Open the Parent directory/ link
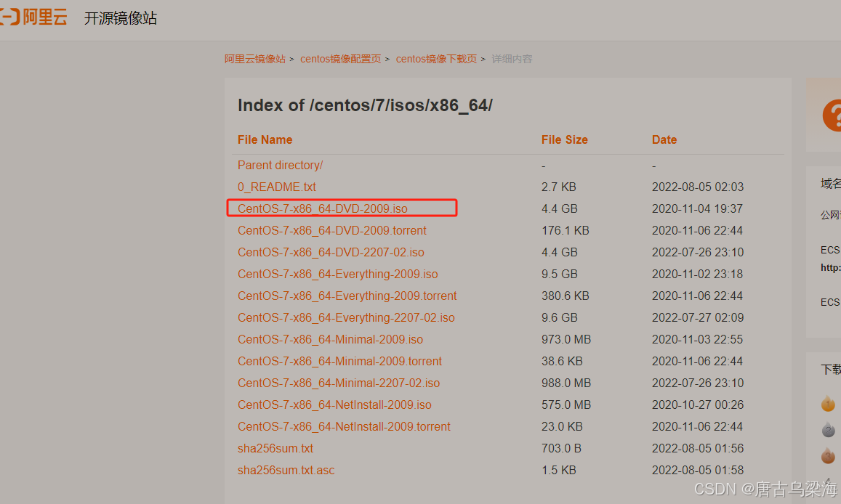 click(x=280, y=165)
